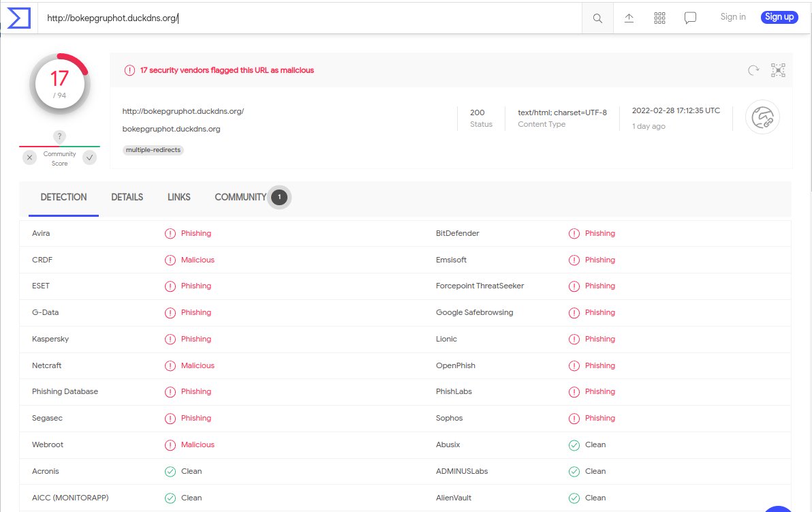Click the 17 / 94 detection score gauge

point(59,84)
